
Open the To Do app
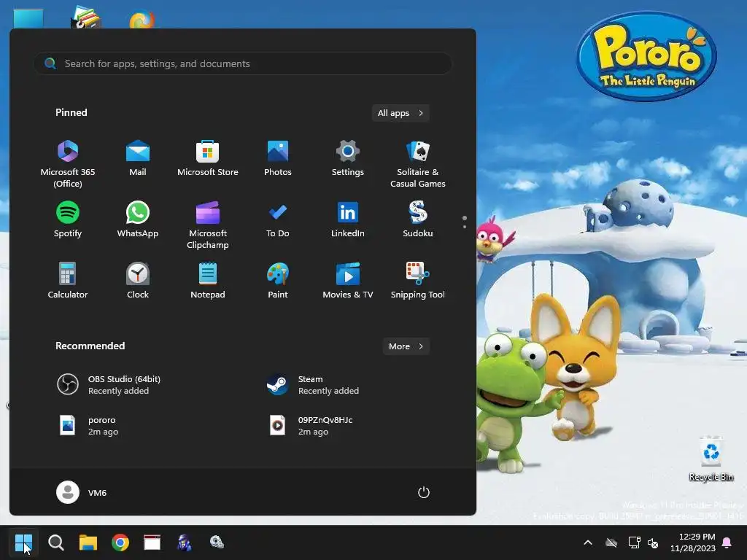pos(278,219)
